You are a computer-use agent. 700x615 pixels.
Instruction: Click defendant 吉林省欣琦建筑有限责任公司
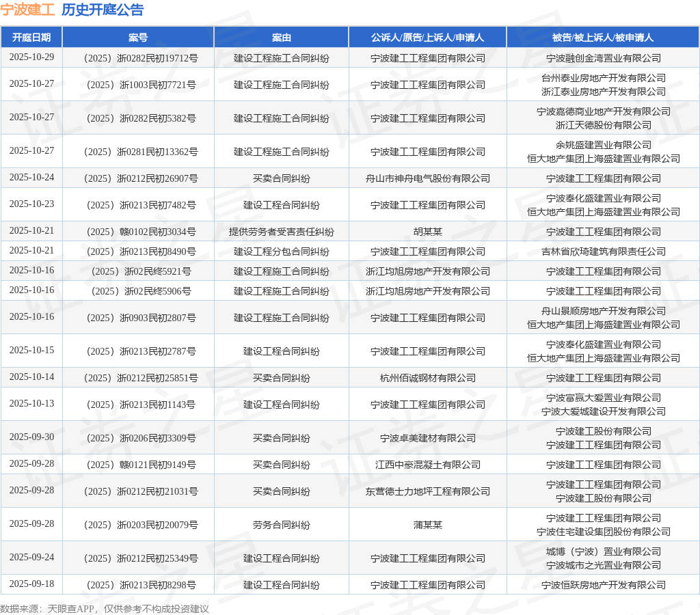click(603, 251)
